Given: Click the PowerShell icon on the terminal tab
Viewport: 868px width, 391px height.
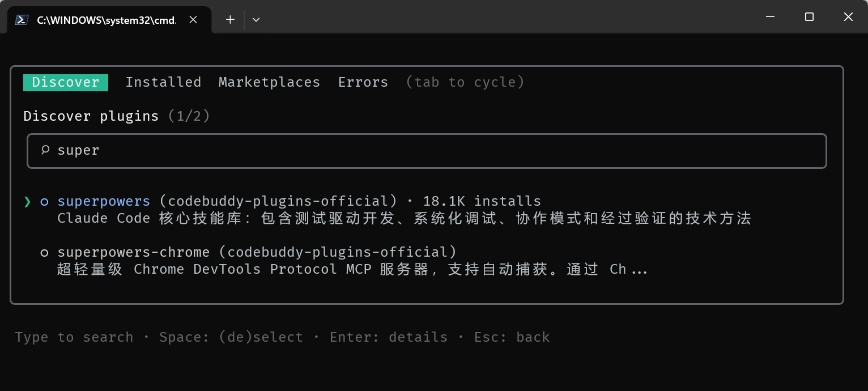Looking at the screenshot, I should [x=22, y=20].
